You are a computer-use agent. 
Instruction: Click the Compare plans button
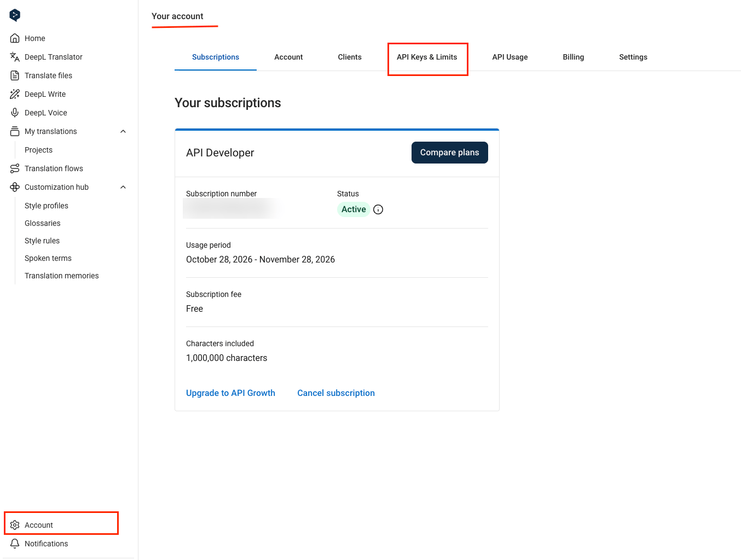(450, 153)
